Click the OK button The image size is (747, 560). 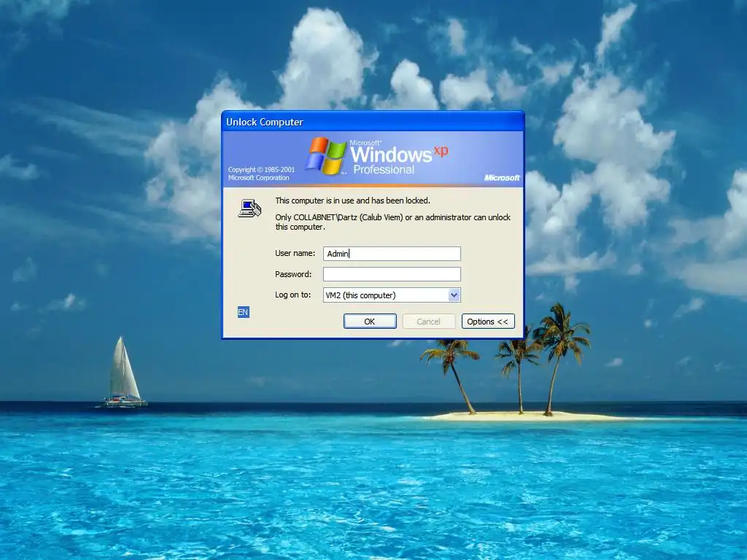pos(370,322)
